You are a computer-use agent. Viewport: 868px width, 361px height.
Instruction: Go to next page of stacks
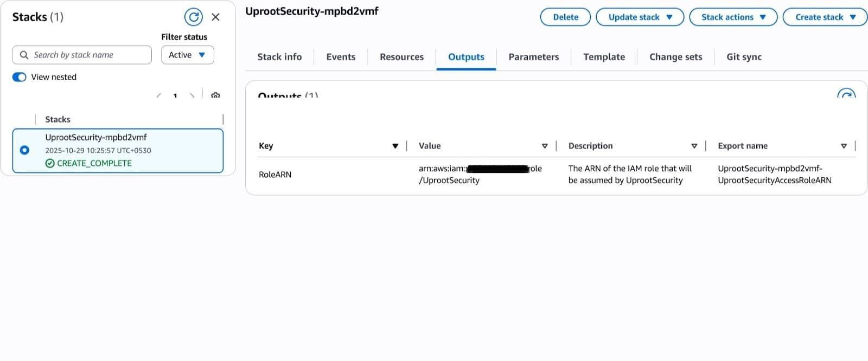(x=192, y=96)
